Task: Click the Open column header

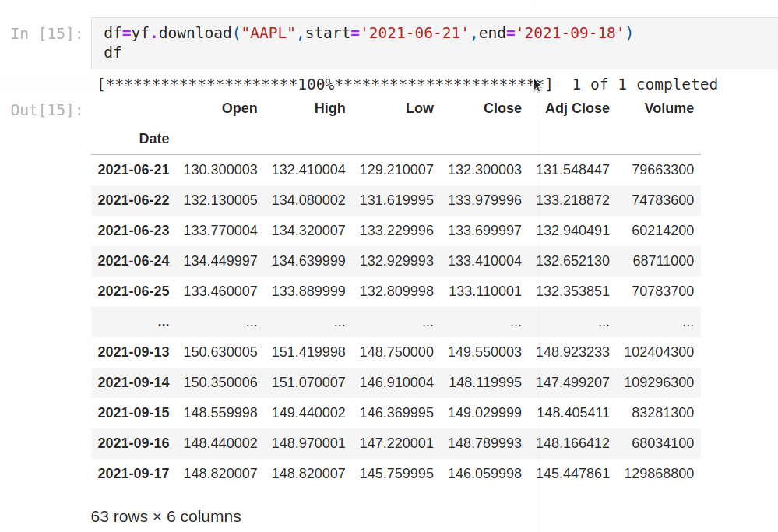Action: click(x=239, y=108)
